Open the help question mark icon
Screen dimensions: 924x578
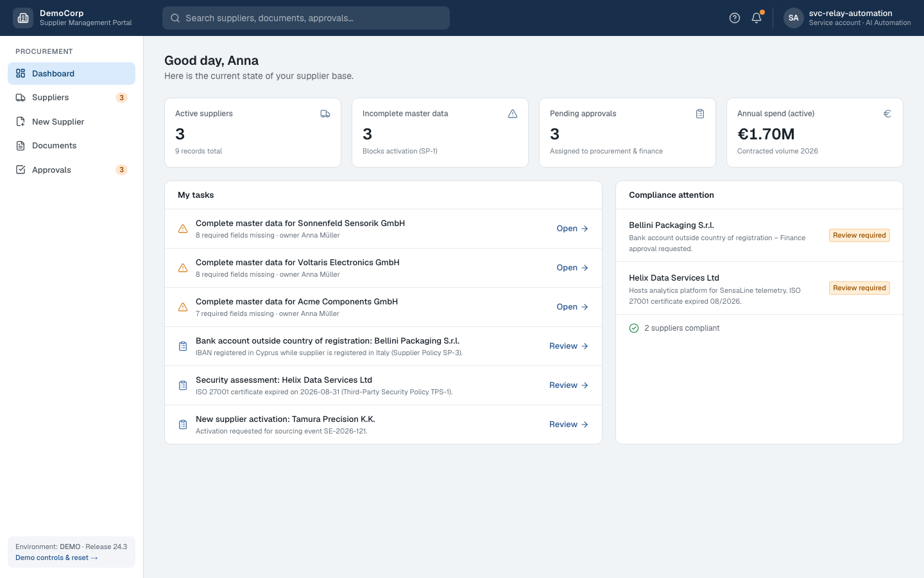coord(735,18)
